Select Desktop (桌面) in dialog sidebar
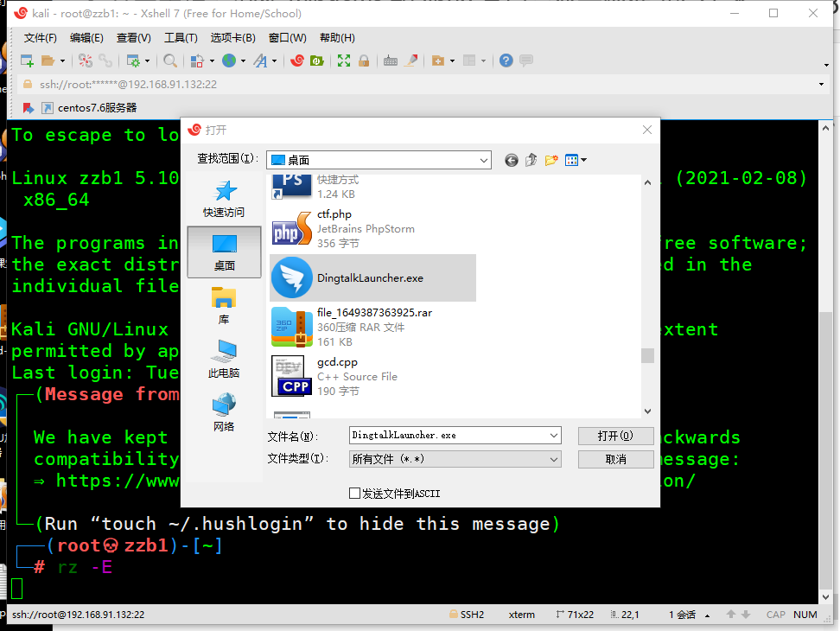The height and width of the screenshot is (631, 840). (x=224, y=252)
